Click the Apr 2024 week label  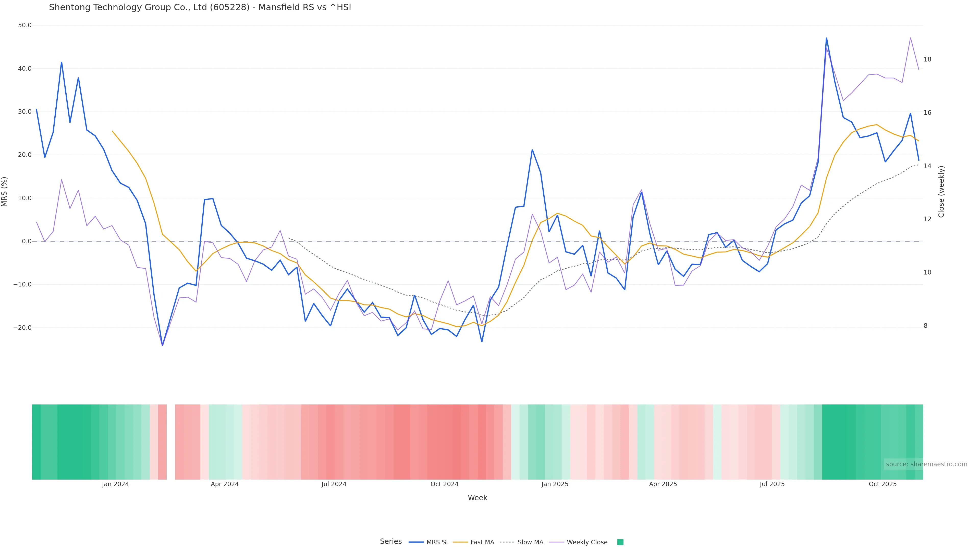225,484
